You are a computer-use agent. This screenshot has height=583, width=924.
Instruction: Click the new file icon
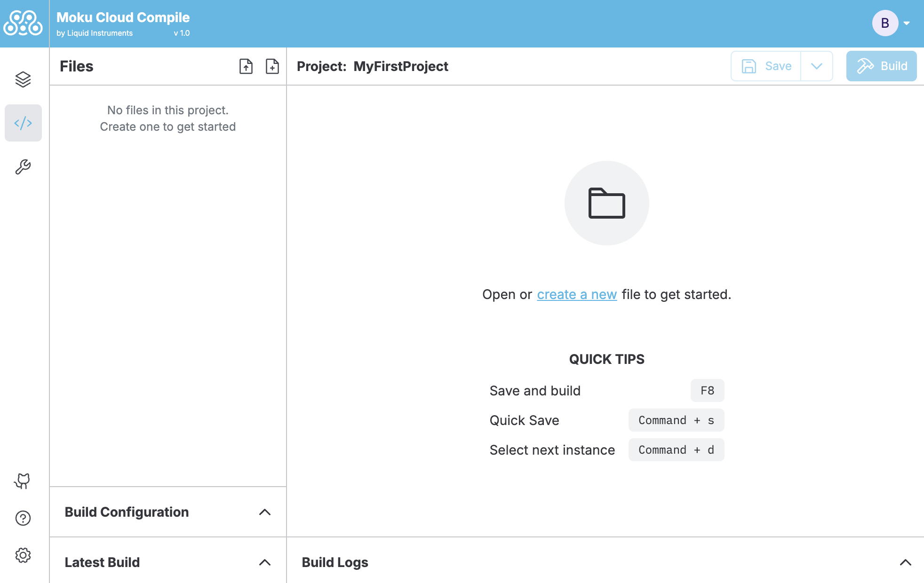pyautogui.click(x=272, y=66)
